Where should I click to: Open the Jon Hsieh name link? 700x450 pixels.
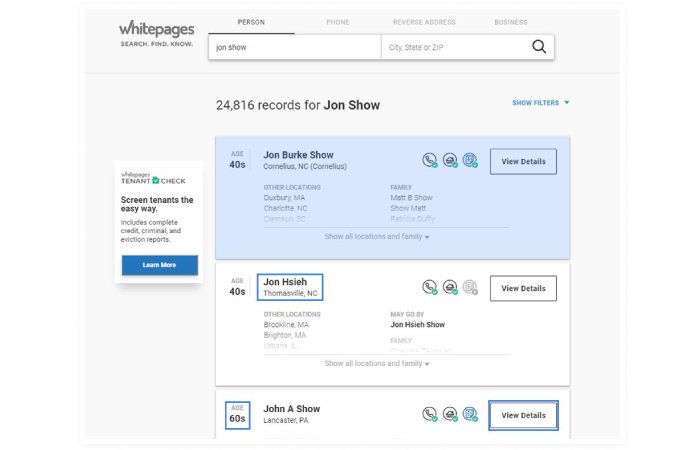click(x=285, y=282)
